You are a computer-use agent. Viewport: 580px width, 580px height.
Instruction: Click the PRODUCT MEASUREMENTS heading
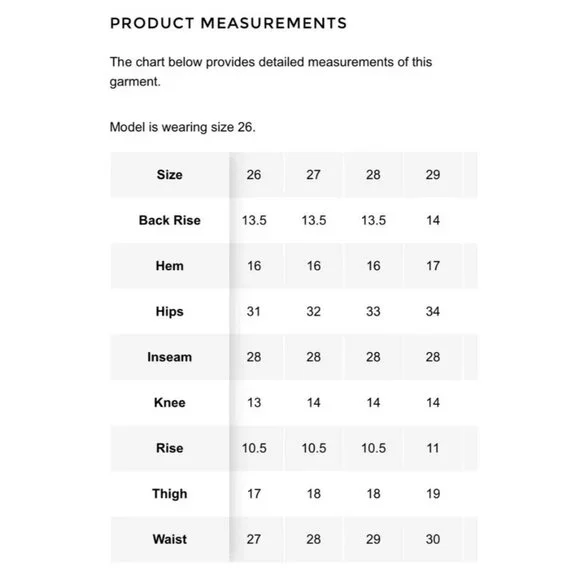[x=229, y=23]
